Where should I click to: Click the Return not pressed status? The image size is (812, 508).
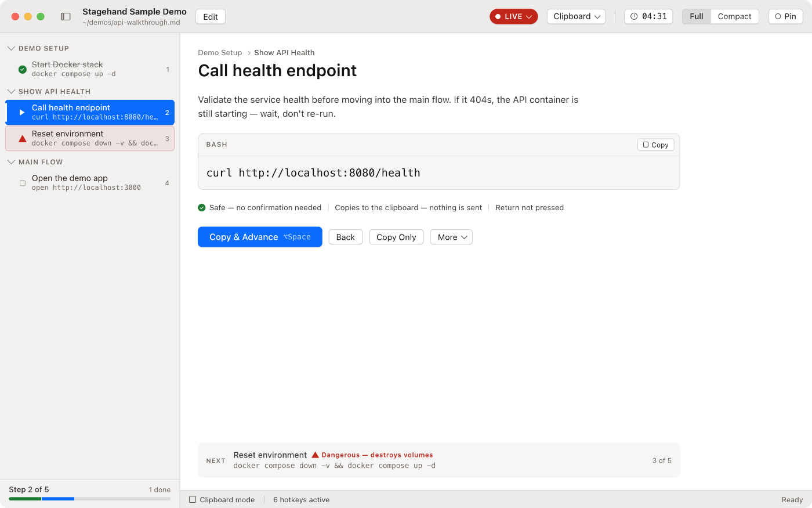(530, 208)
